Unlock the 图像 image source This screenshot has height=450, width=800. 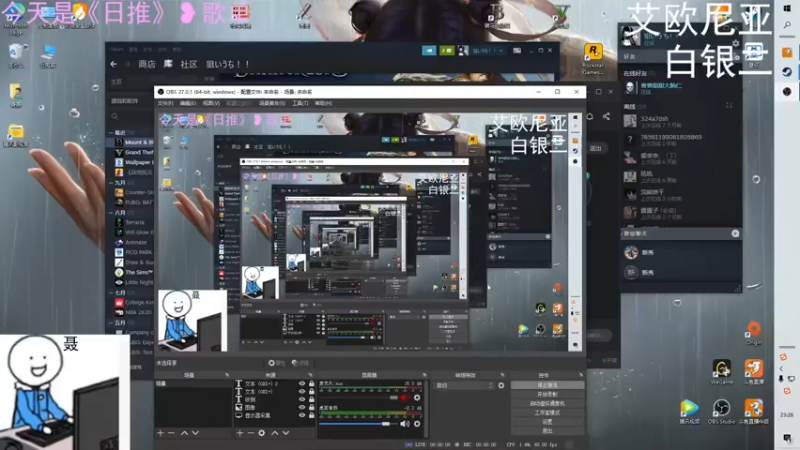tap(311, 407)
